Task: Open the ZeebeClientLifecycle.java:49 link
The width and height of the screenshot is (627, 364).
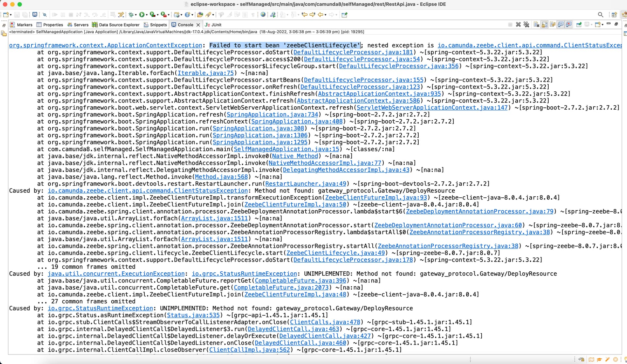Action: pyautogui.click(x=335, y=253)
